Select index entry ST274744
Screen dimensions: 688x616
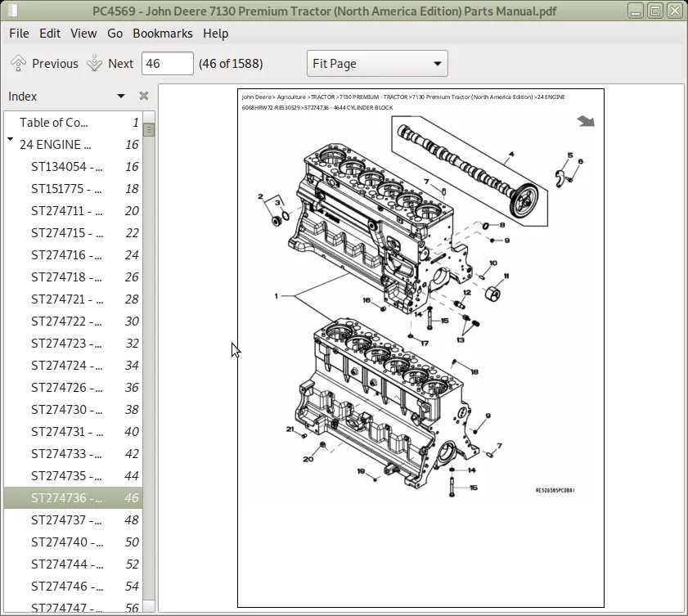click(74, 564)
